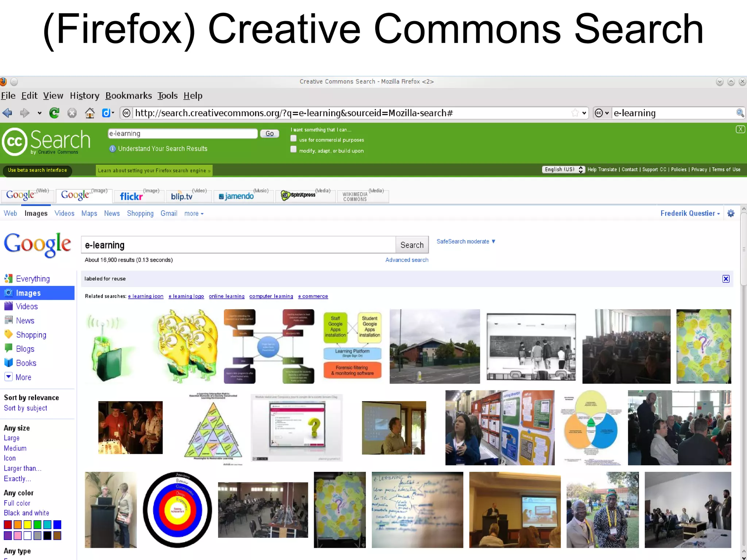Enable modify, adapt, or build upon checkbox
This screenshot has height=560, width=747.
click(293, 149)
